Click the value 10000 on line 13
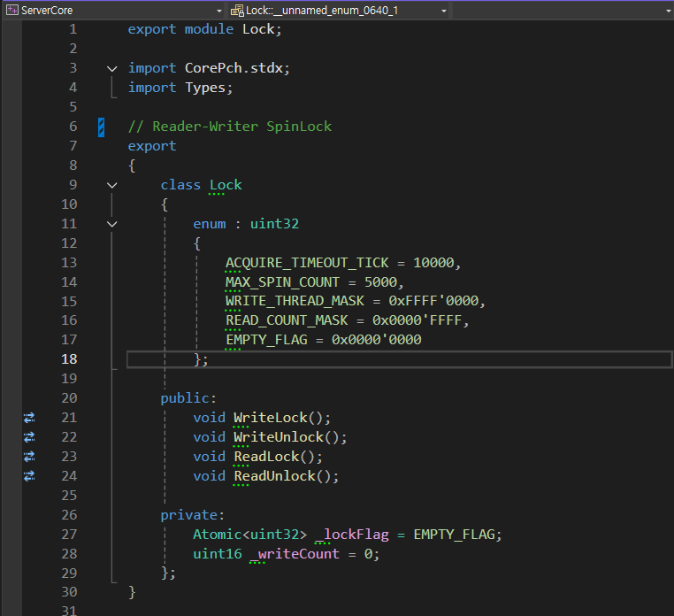The height and width of the screenshot is (616, 674). 433,262
